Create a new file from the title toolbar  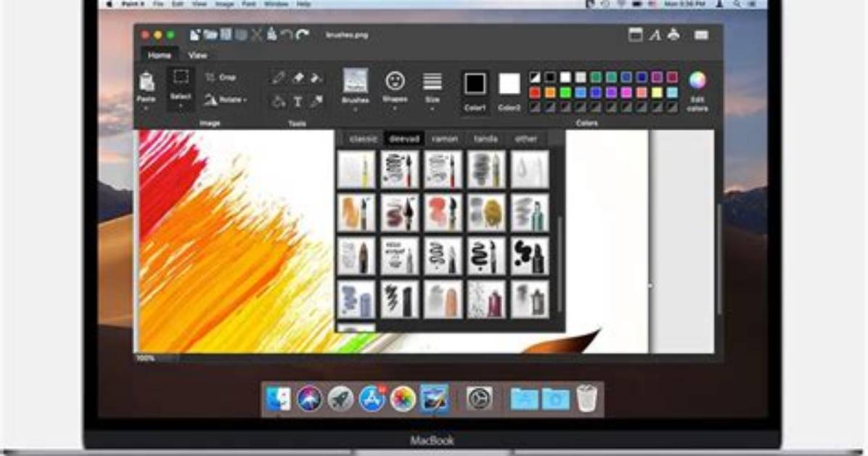[195, 35]
